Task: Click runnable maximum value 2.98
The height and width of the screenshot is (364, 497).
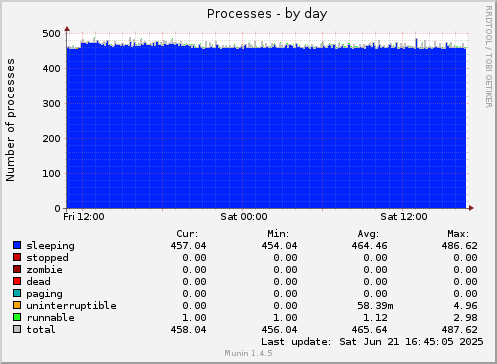Action: (465, 318)
